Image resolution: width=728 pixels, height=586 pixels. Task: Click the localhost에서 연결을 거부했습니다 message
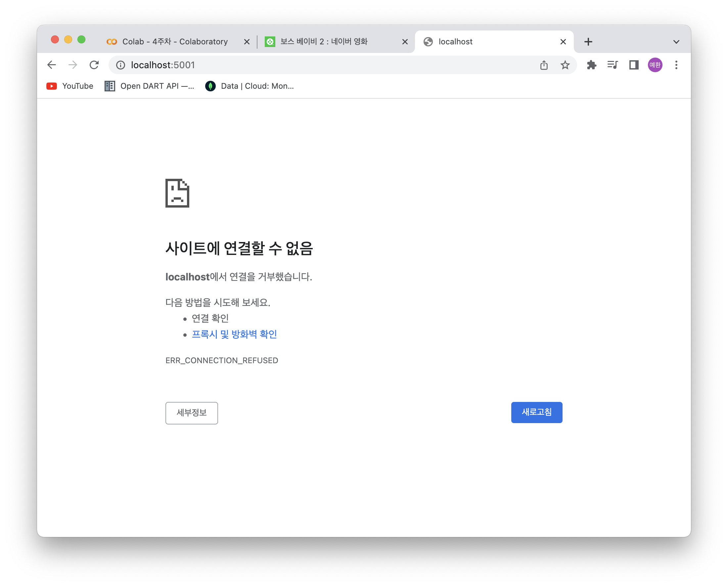click(238, 277)
